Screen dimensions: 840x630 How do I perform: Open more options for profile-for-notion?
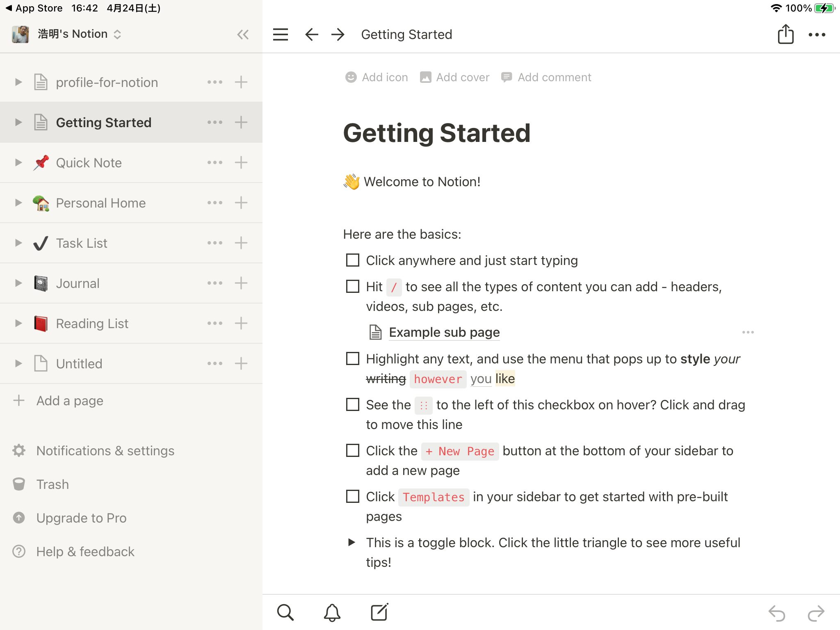[x=215, y=82]
